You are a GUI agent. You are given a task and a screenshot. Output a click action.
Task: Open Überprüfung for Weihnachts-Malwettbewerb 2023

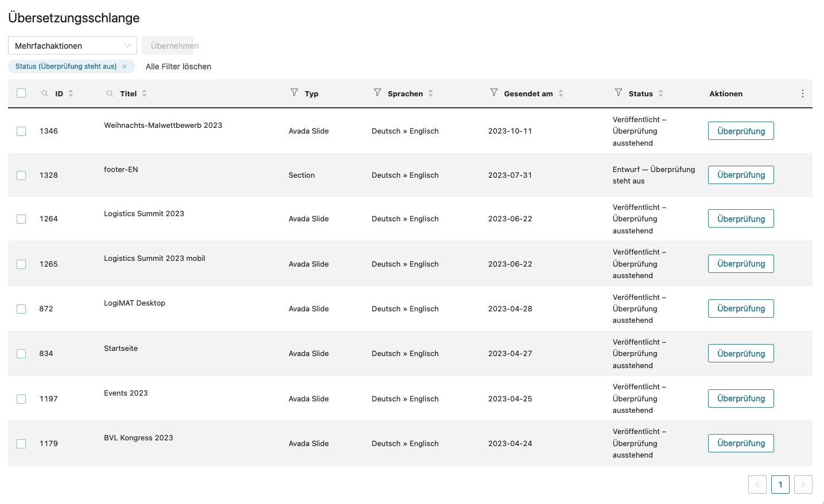(741, 131)
